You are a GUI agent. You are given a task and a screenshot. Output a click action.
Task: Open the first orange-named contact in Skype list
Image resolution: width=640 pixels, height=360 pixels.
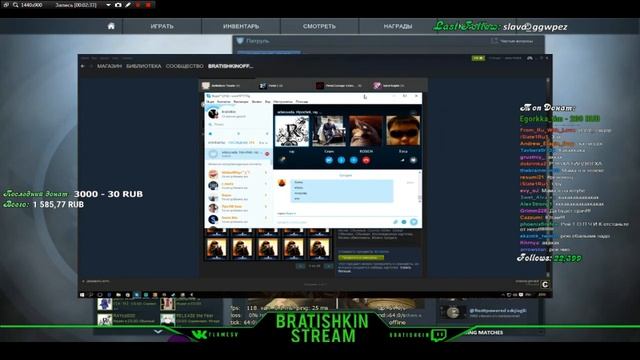point(239,174)
